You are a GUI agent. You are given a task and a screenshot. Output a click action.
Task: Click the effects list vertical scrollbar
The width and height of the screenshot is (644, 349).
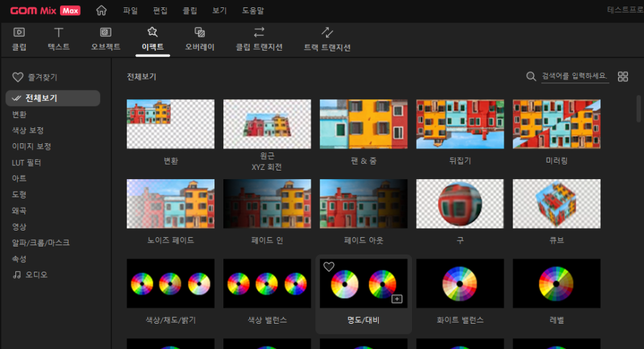click(x=639, y=109)
